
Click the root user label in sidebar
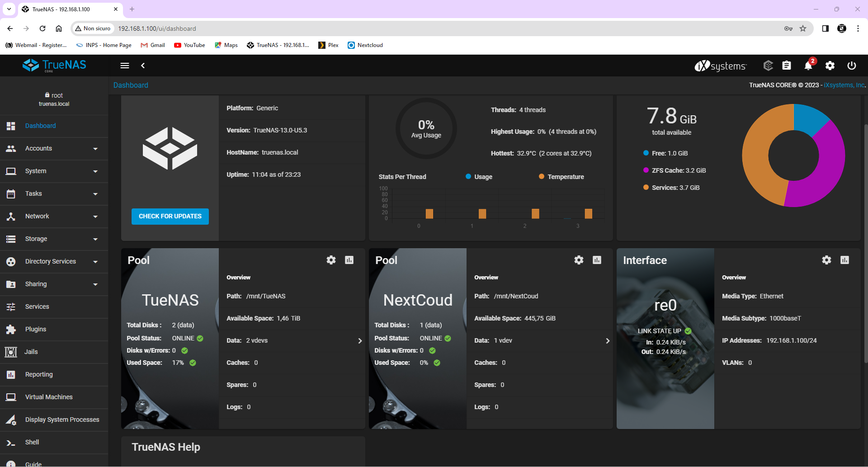pos(54,95)
